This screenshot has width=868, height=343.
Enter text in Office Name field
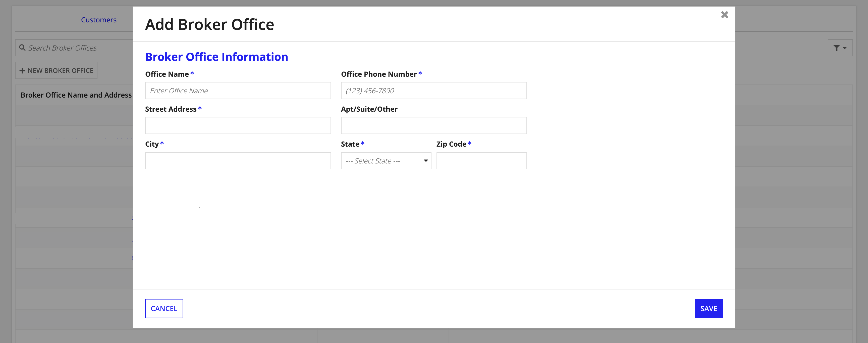tap(238, 90)
